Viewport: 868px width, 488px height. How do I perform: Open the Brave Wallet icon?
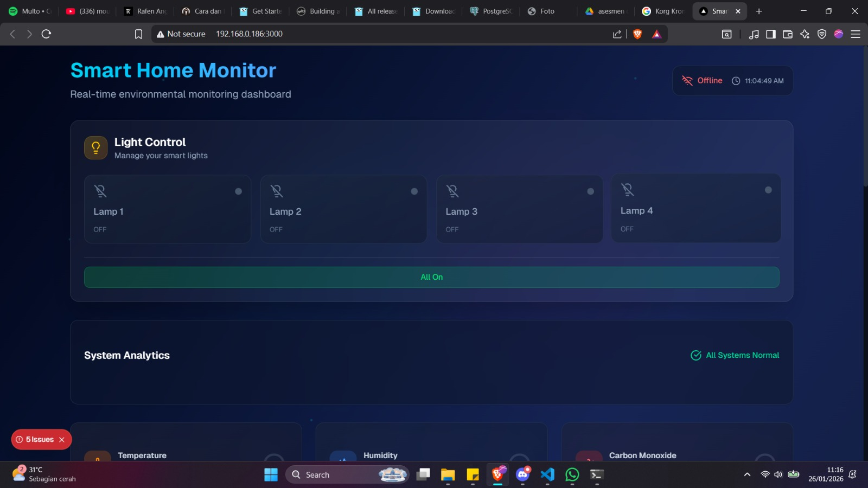coord(788,34)
